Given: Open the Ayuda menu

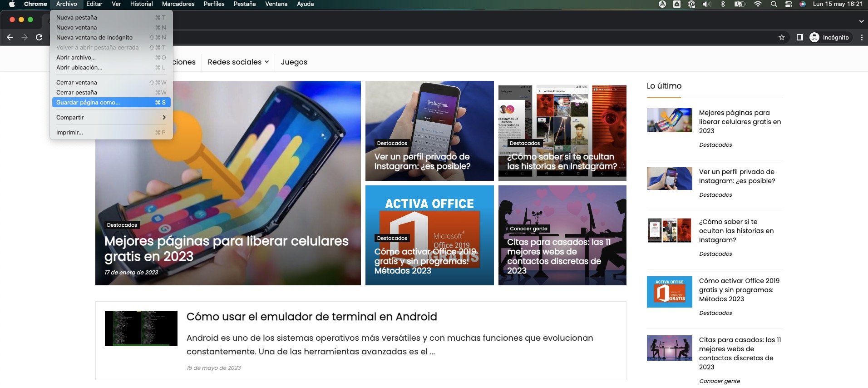Looking at the screenshot, I should coord(305,4).
